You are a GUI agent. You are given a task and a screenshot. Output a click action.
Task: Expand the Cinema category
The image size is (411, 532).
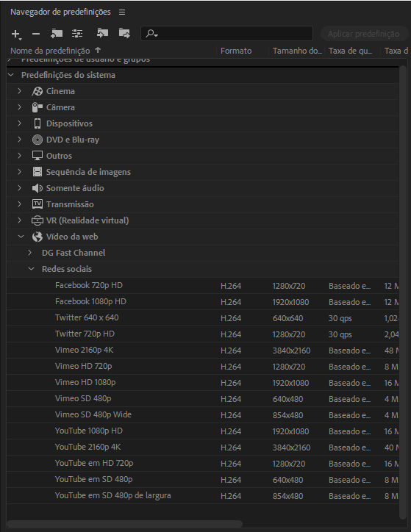click(x=19, y=91)
